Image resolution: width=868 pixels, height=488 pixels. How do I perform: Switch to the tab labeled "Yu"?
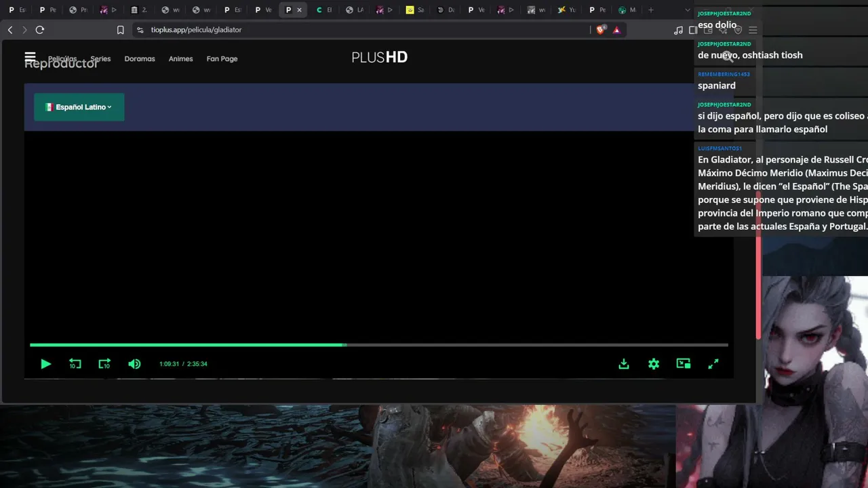point(568,10)
